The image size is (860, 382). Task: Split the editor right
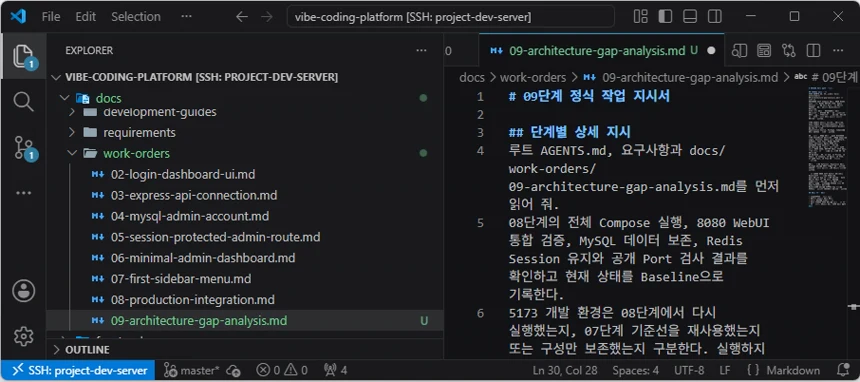coord(813,51)
